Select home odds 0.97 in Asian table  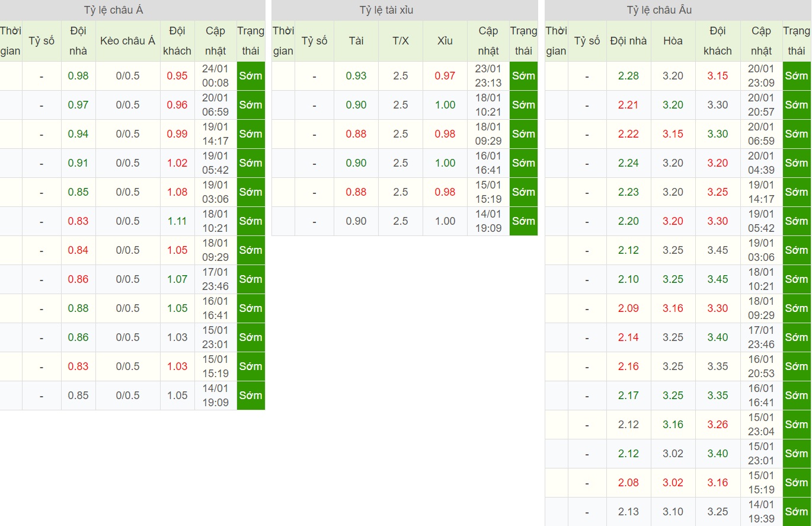[x=78, y=105]
